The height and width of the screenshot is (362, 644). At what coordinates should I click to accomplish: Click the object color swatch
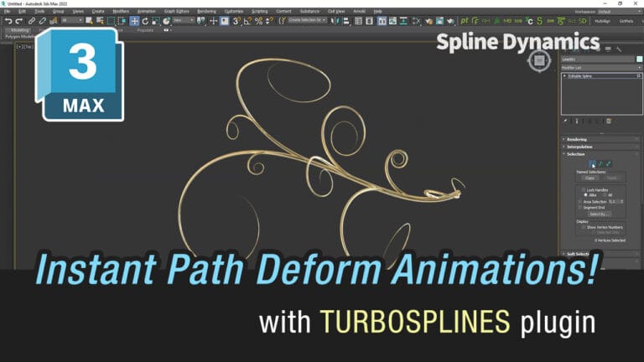pyautogui.click(x=639, y=59)
